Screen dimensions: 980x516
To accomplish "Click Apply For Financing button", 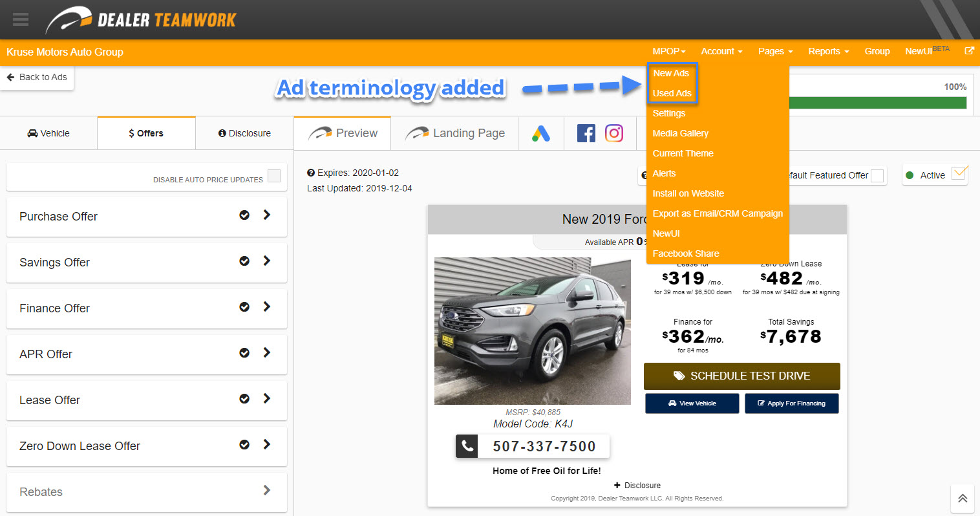I will [x=791, y=403].
